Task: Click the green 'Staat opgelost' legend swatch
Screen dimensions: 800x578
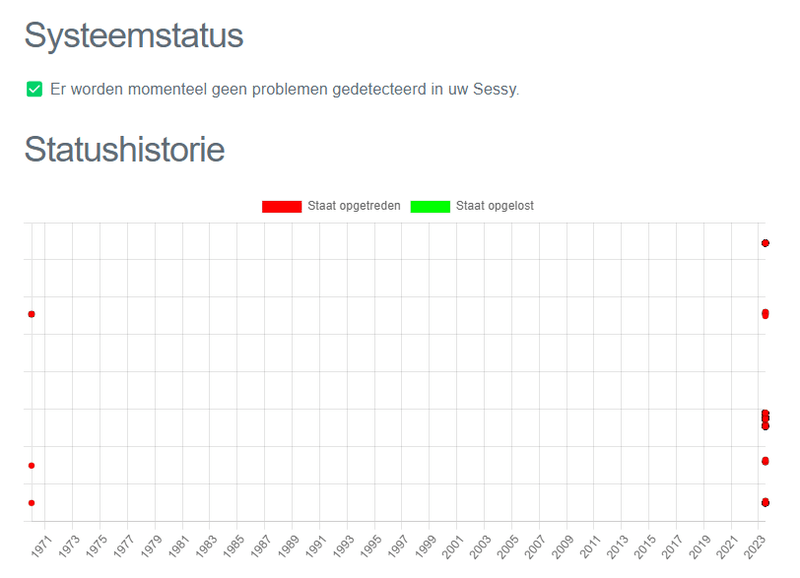Action: 430,207
